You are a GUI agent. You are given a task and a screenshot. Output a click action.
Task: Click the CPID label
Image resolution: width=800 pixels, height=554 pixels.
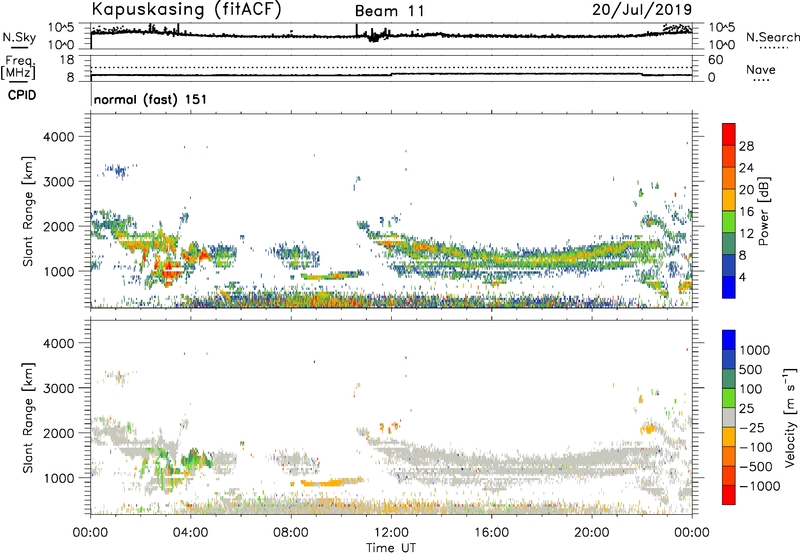pos(22,95)
